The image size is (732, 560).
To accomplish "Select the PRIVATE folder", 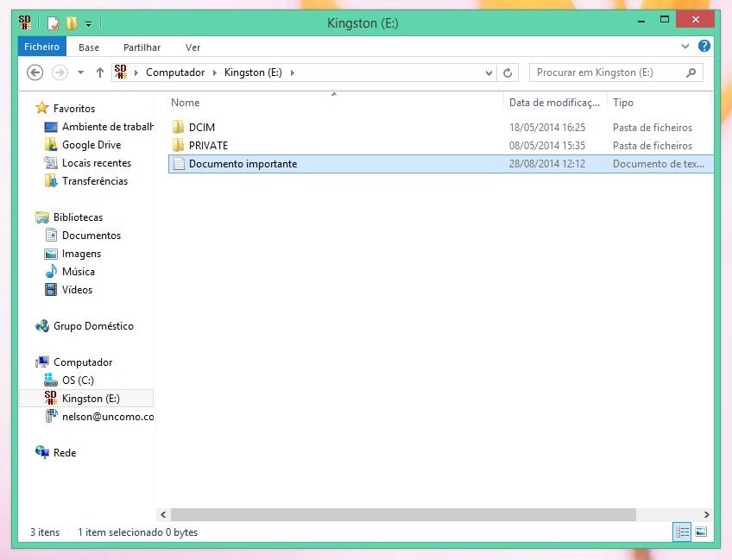I will coord(208,146).
